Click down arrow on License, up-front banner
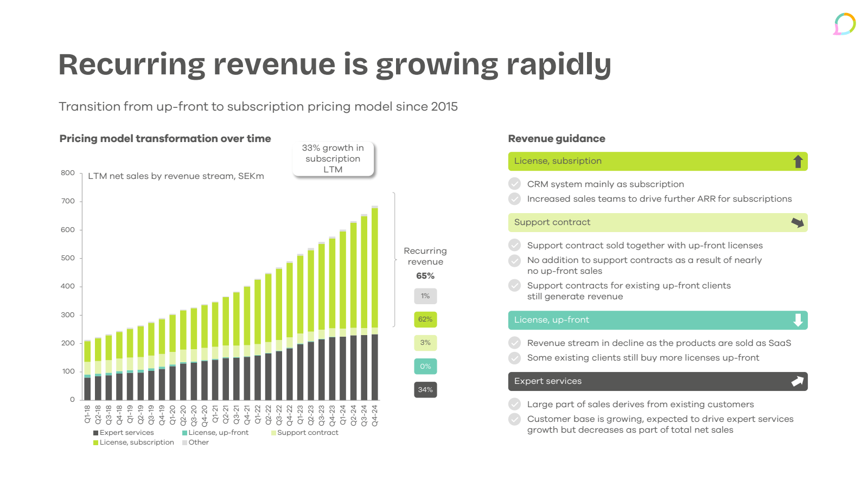Screen dimensions: 868x488 798,320
